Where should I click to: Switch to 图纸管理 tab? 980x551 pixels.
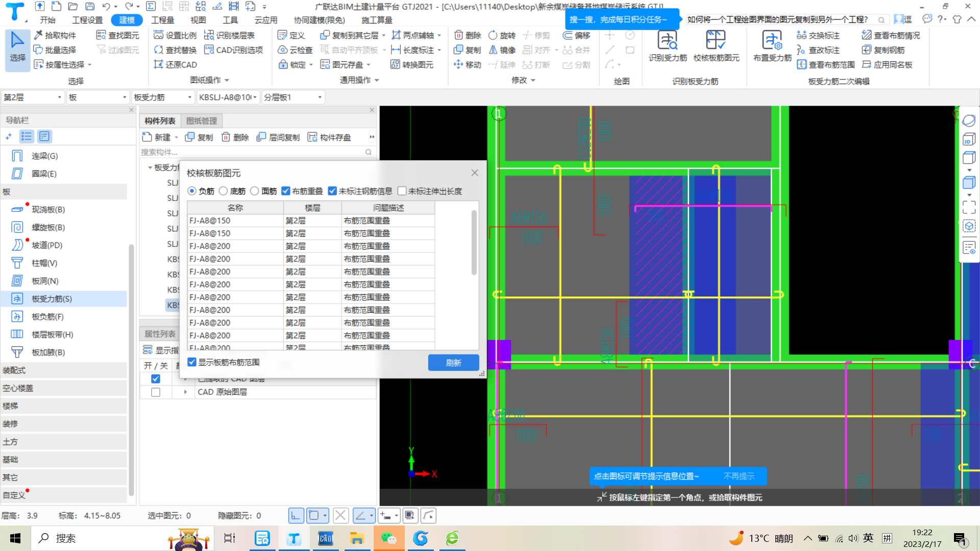(x=202, y=121)
